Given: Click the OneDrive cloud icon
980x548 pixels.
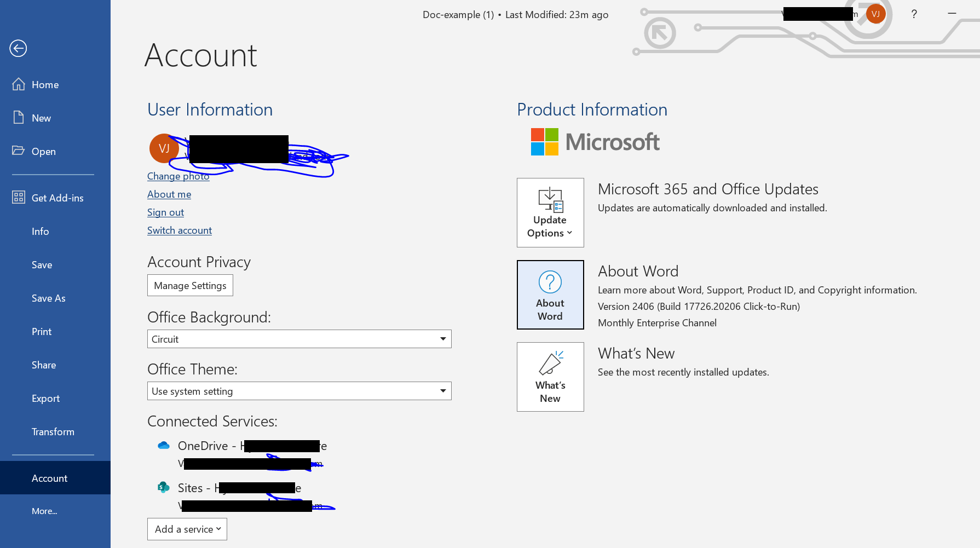Looking at the screenshot, I should (164, 446).
